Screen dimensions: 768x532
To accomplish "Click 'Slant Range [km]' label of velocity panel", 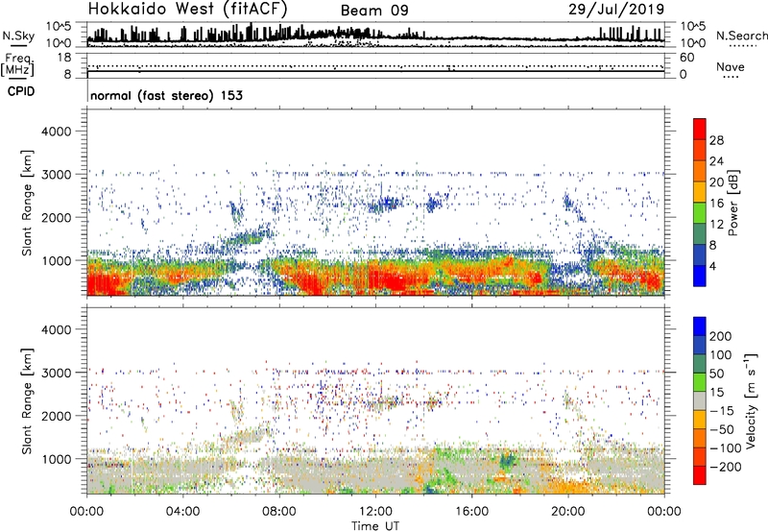I will click(x=27, y=401).
